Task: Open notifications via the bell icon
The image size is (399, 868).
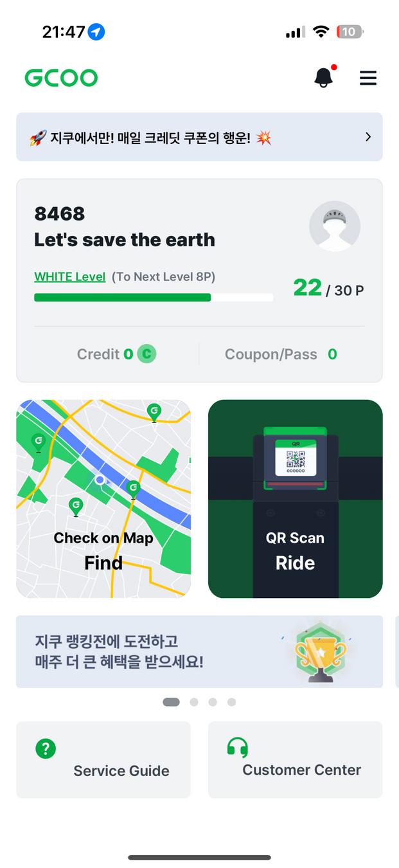Action: (x=323, y=77)
